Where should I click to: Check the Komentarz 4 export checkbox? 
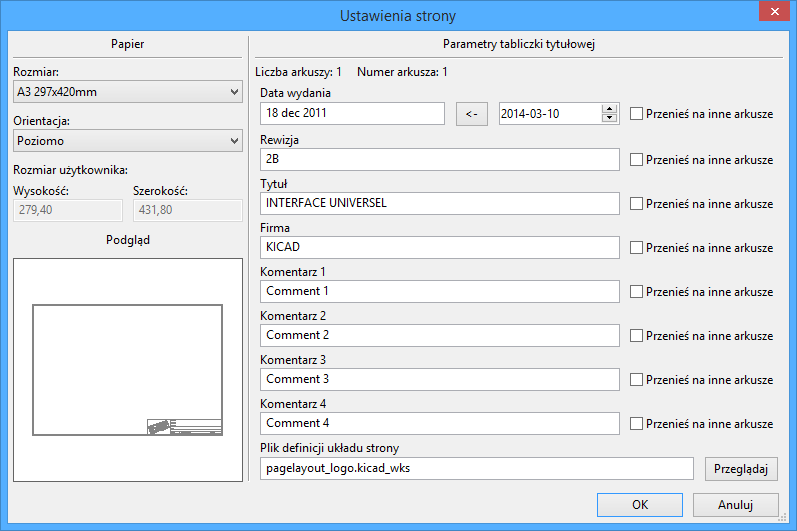(637, 423)
